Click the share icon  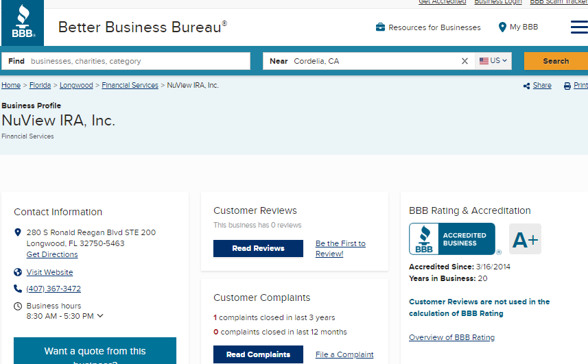point(526,86)
